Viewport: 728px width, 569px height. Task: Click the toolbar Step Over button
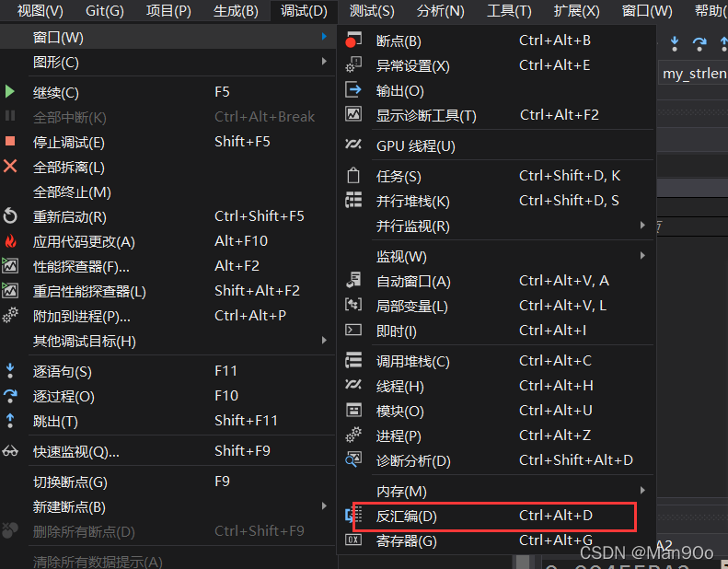point(699,43)
